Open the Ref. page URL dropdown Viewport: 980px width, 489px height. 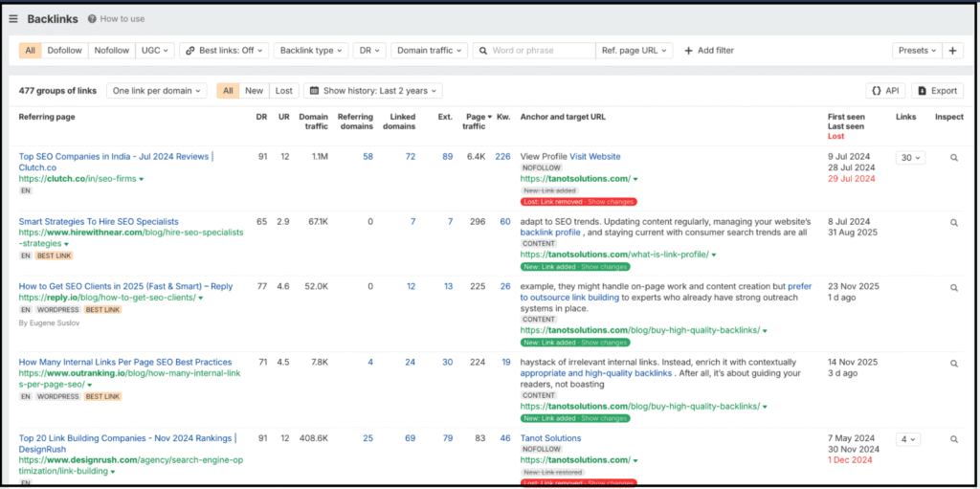click(x=635, y=51)
